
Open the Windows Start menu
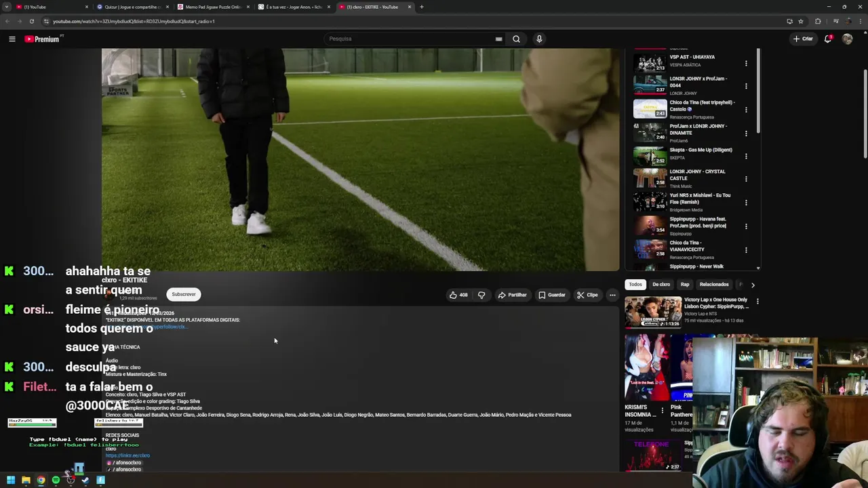[11, 481]
